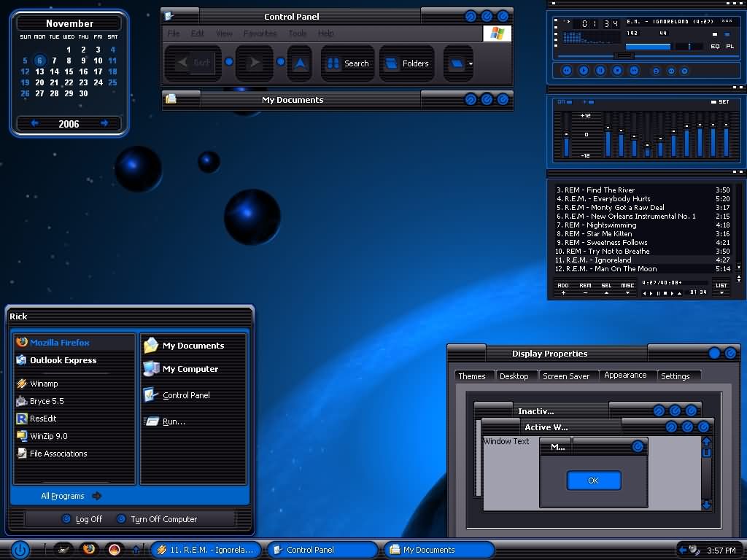Click Search in Control Panel toolbar
The width and height of the screenshot is (747, 560).
click(348, 63)
